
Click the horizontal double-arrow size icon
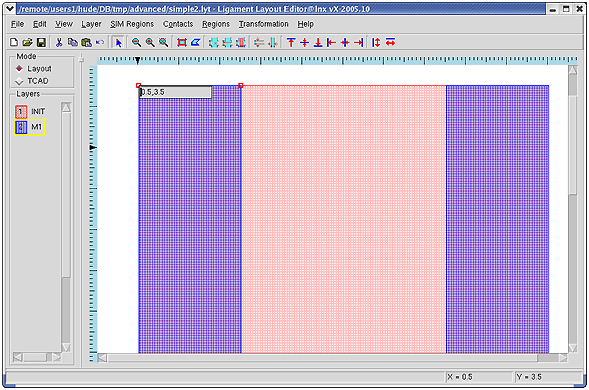coord(391,42)
